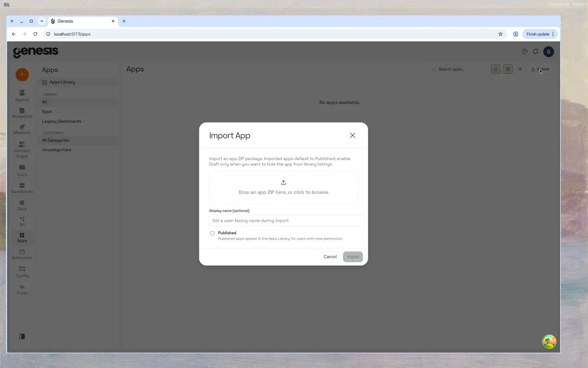Open notifications bell
The height and width of the screenshot is (368, 588).
535,52
